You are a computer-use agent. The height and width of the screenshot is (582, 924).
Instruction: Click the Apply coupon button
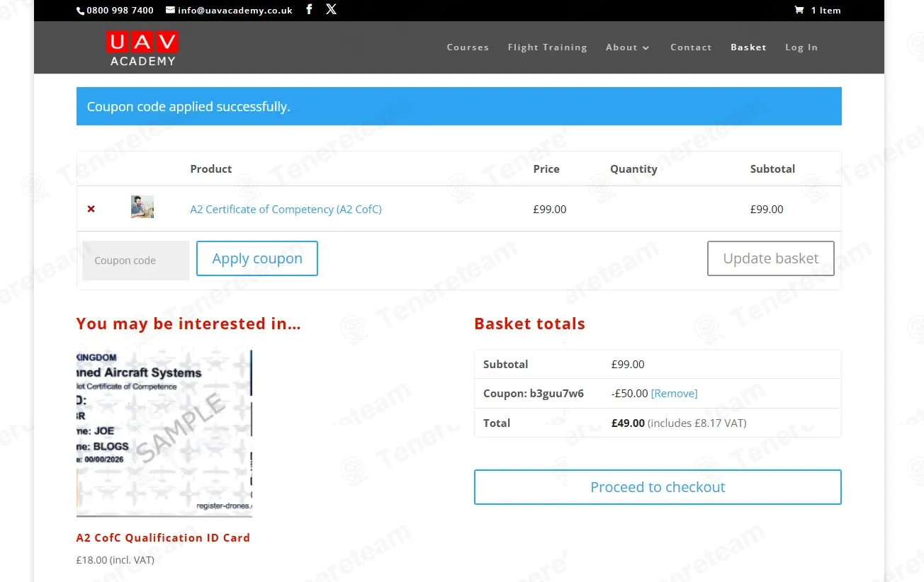click(x=257, y=258)
